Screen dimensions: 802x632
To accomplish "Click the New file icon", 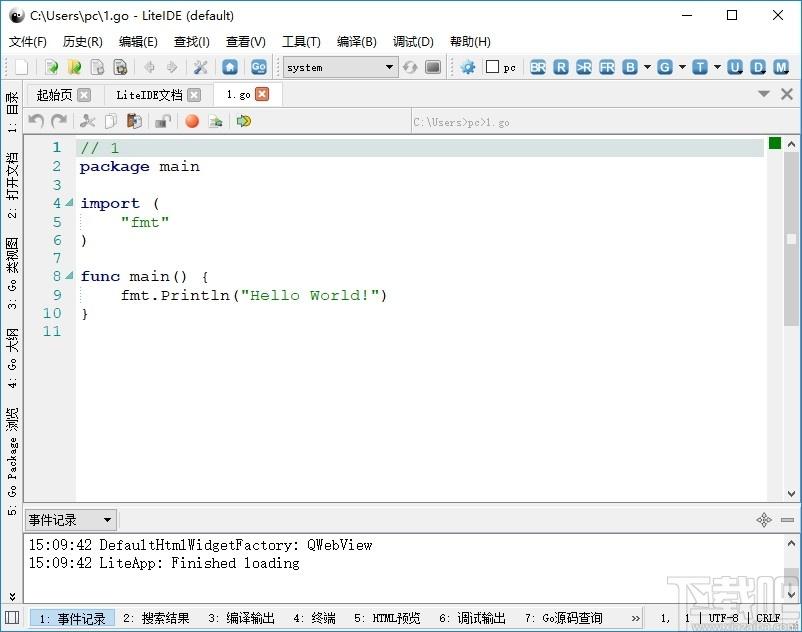I will tap(22, 67).
